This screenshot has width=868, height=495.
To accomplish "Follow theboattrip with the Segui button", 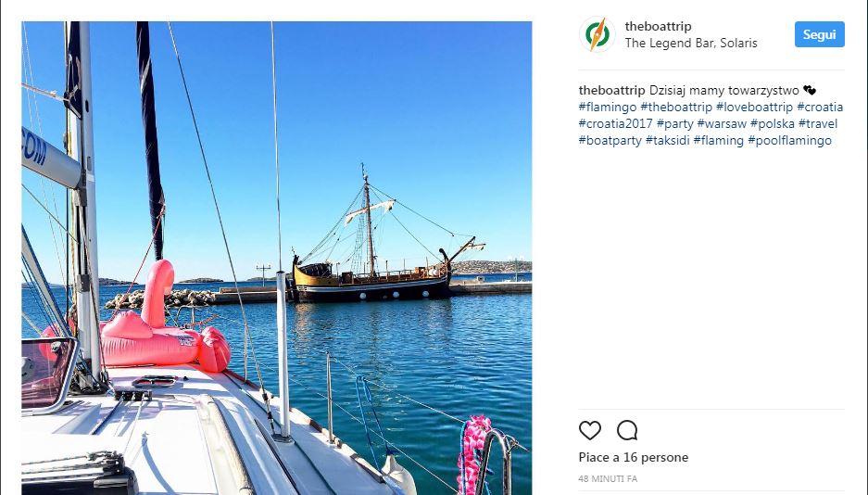I will 819,34.
